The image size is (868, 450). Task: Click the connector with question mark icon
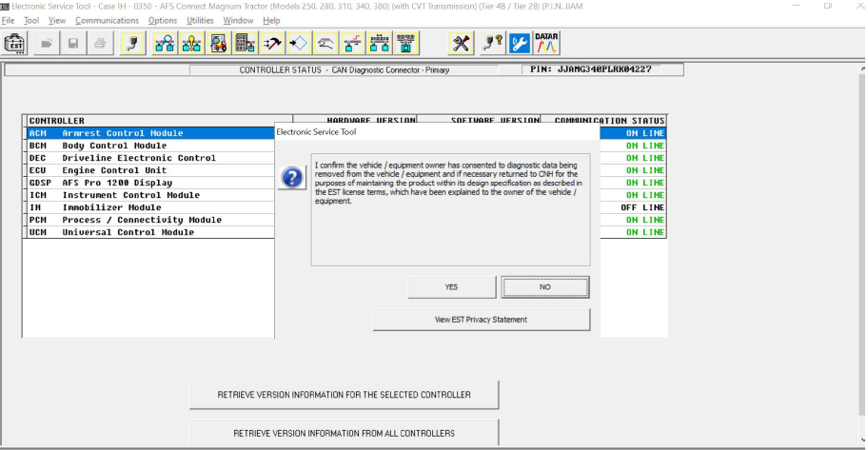click(491, 43)
